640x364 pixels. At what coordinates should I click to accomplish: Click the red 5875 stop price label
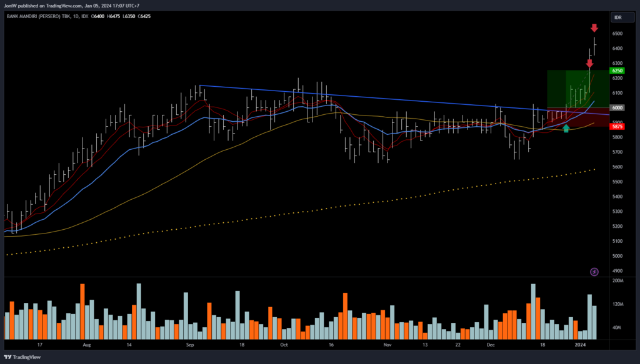(x=617, y=126)
